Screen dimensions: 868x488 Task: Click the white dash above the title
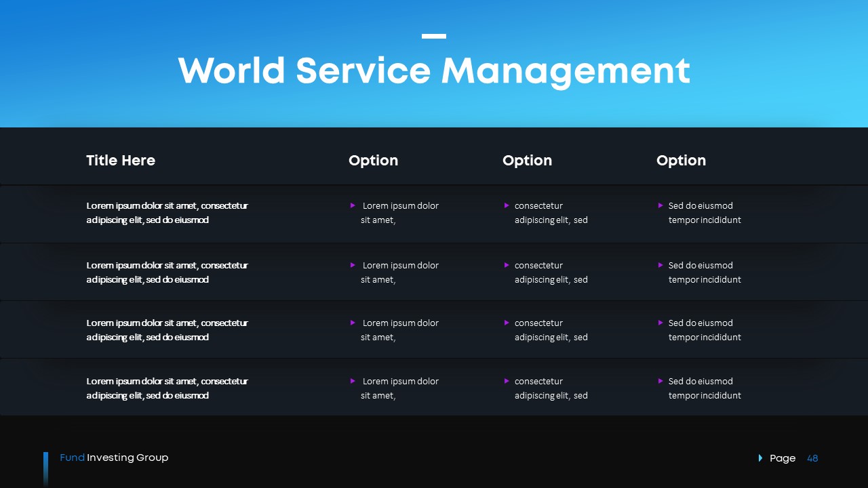tap(434, 37)
